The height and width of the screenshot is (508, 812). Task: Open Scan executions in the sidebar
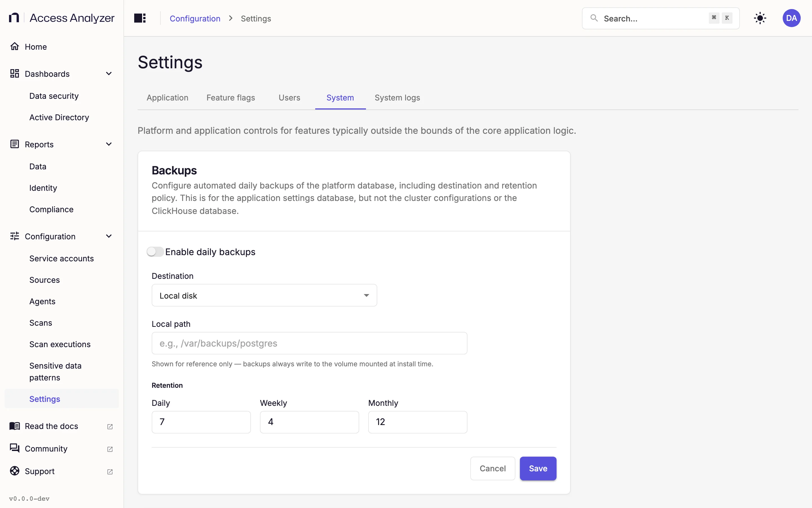coord(60,344)
